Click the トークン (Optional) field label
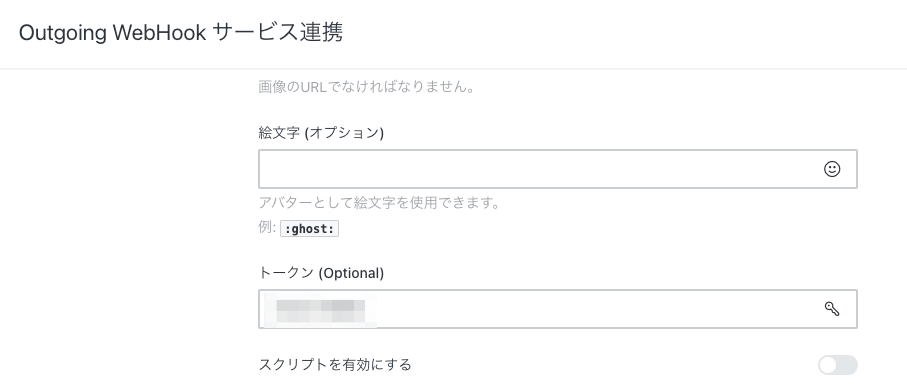 [321, 273]
